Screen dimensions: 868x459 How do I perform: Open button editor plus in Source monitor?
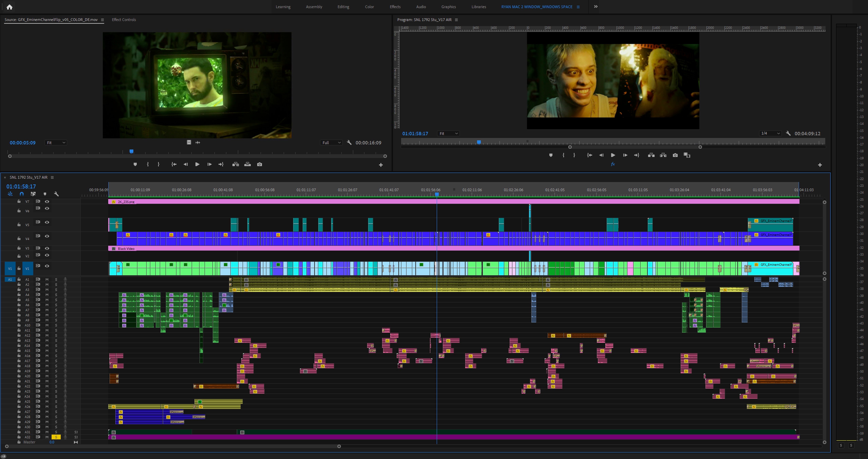coord(381,165)
